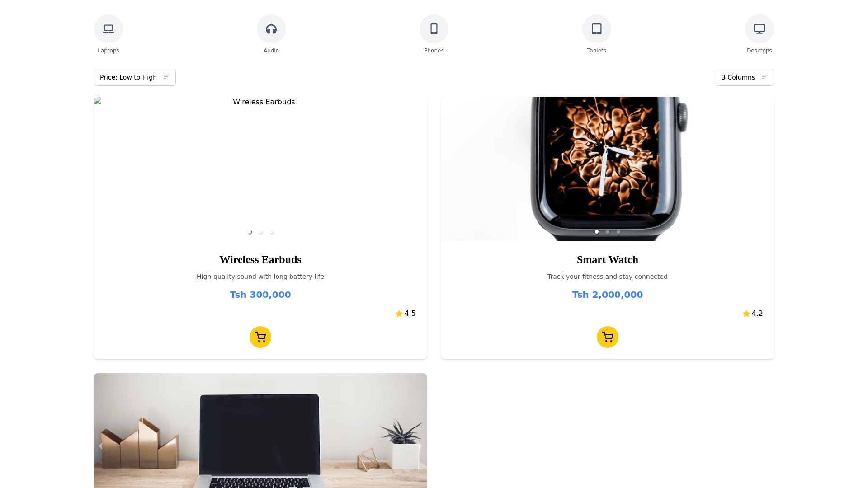This screenshot has height=488, width=868.
Task: Select first carousel dot on Wireless Earbuds image
Action: pos(250,232)
